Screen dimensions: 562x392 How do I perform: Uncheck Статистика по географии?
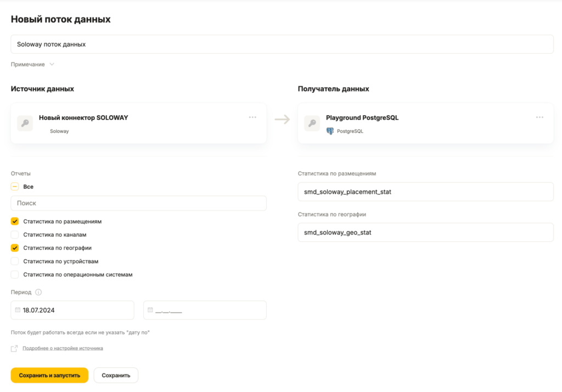15,248
